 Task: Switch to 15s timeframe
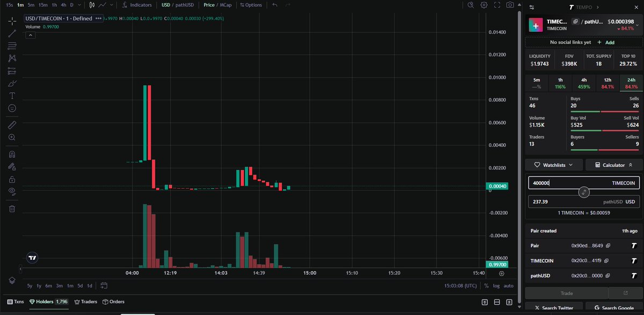click(x=10, y=5)
